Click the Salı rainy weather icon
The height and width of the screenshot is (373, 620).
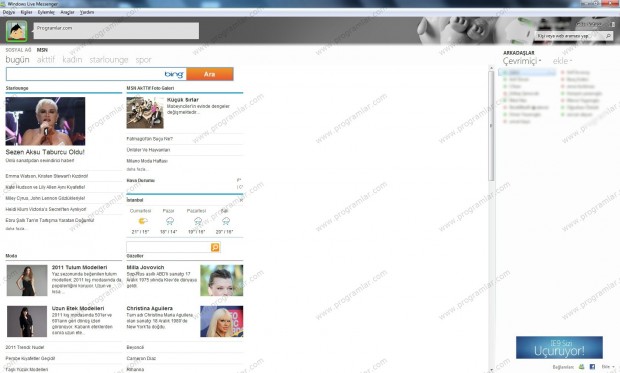pos(226,221)
